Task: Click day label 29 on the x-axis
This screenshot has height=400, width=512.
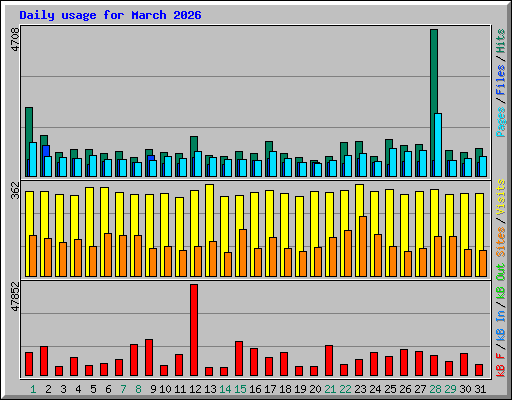Action: 450,389
